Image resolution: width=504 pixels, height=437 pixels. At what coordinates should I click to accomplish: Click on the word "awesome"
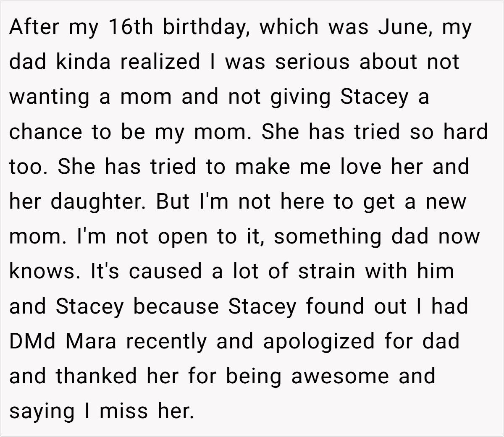pos(340,376)
